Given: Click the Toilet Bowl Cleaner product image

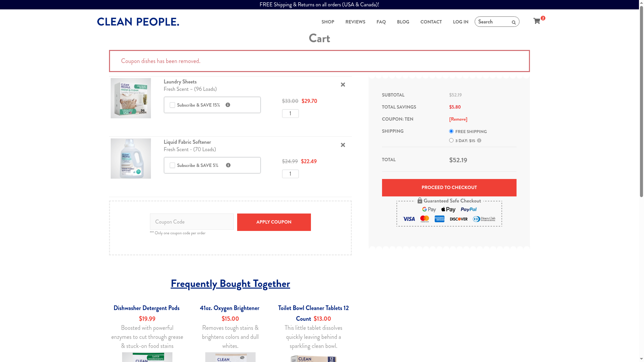Looking at the screenshot, I should click(x=314, y=358).
